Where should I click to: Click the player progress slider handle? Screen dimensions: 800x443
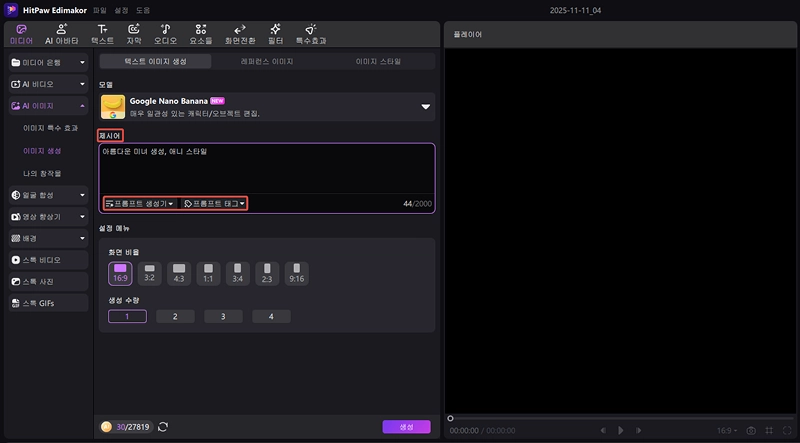tap(450, 419)
